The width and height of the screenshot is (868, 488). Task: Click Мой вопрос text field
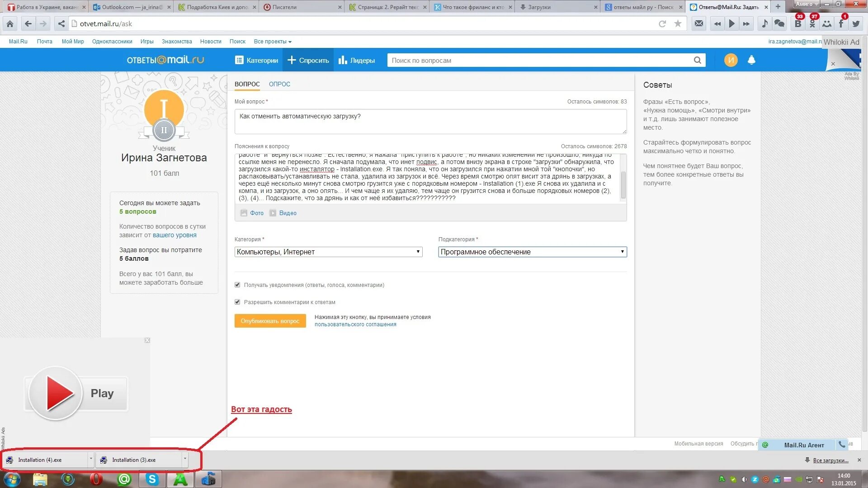pos(430,121)
